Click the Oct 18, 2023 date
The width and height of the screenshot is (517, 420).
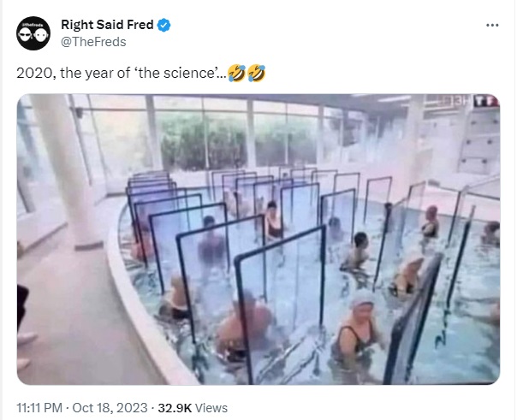click(110, 408)
